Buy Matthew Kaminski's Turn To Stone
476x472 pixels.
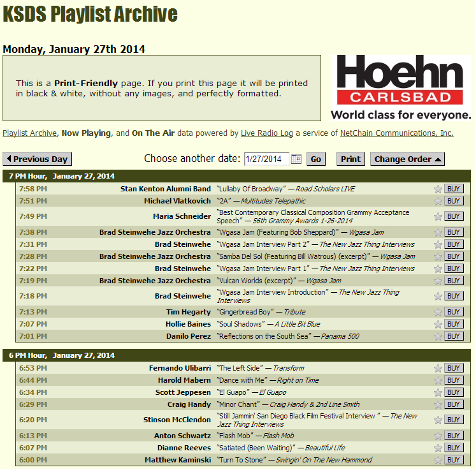(x=455, y=461)
